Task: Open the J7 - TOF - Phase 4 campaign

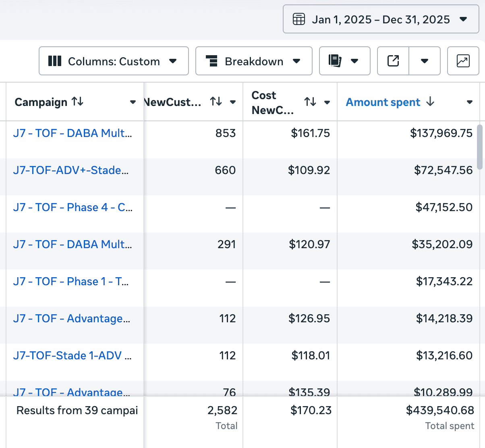Action: 73,207
